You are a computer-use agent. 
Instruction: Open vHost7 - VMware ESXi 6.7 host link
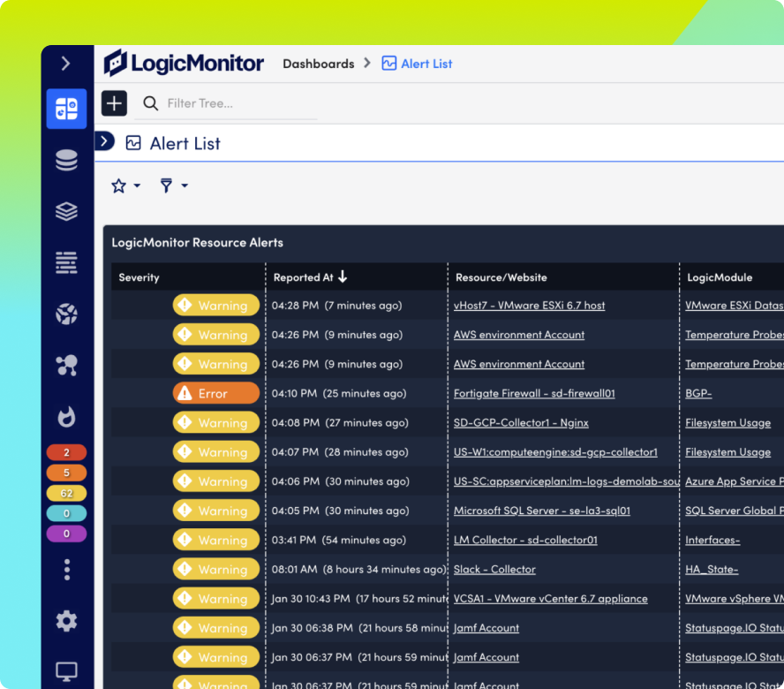coord(530,306)
